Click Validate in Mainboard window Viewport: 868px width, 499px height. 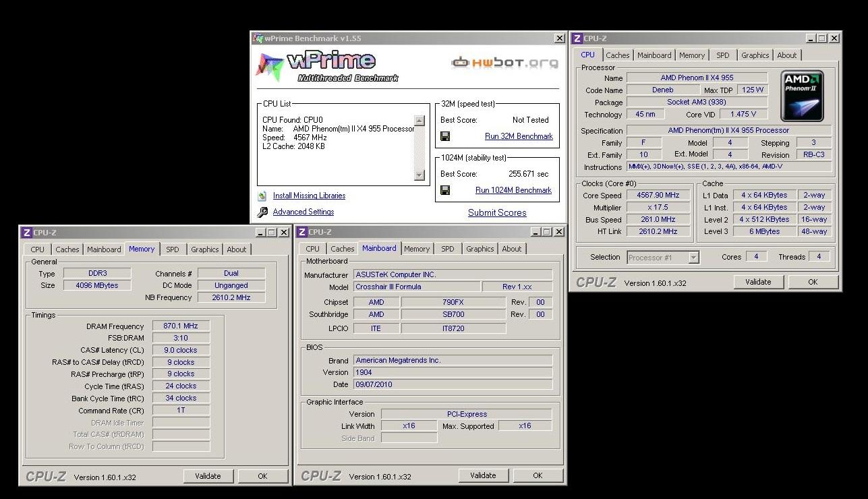[483, 475]
